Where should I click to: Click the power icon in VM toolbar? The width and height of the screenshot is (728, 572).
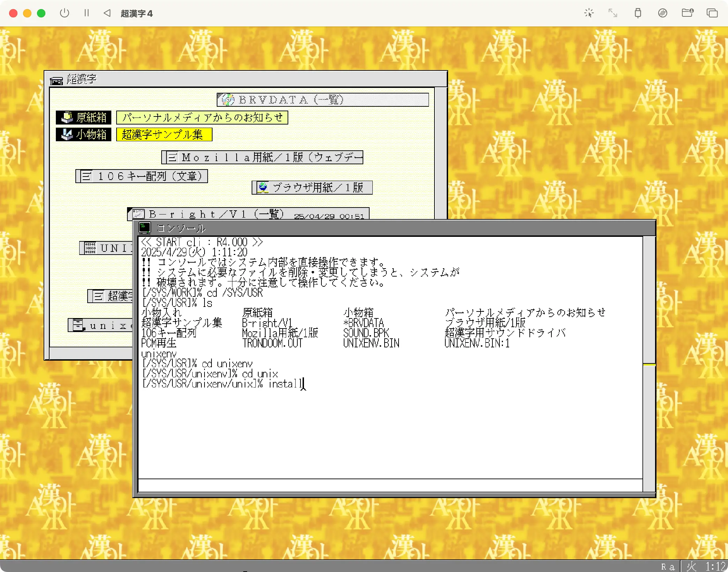tap(65, 13)
